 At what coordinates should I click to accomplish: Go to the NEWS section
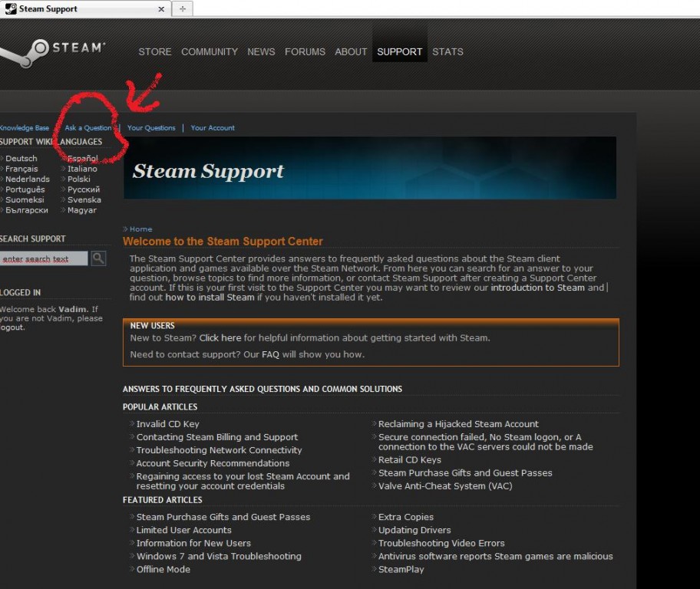pyautogui.click(x=261, y=51)
